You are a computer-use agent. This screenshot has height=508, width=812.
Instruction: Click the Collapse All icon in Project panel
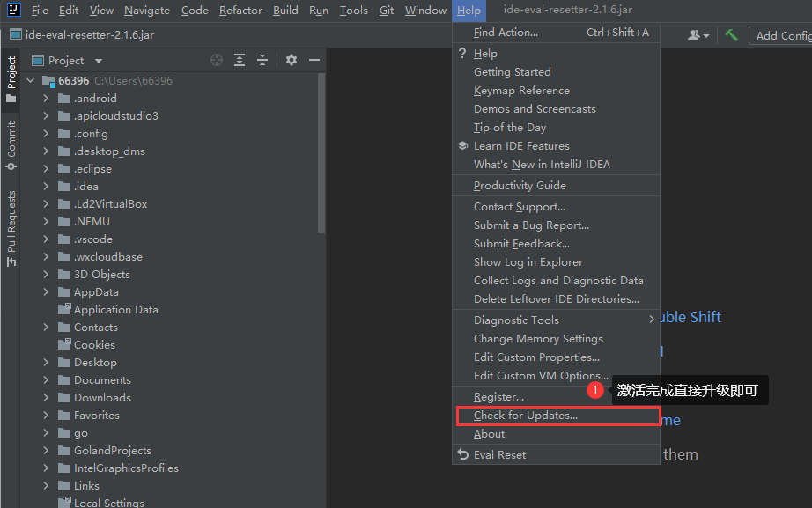(262, 60)
